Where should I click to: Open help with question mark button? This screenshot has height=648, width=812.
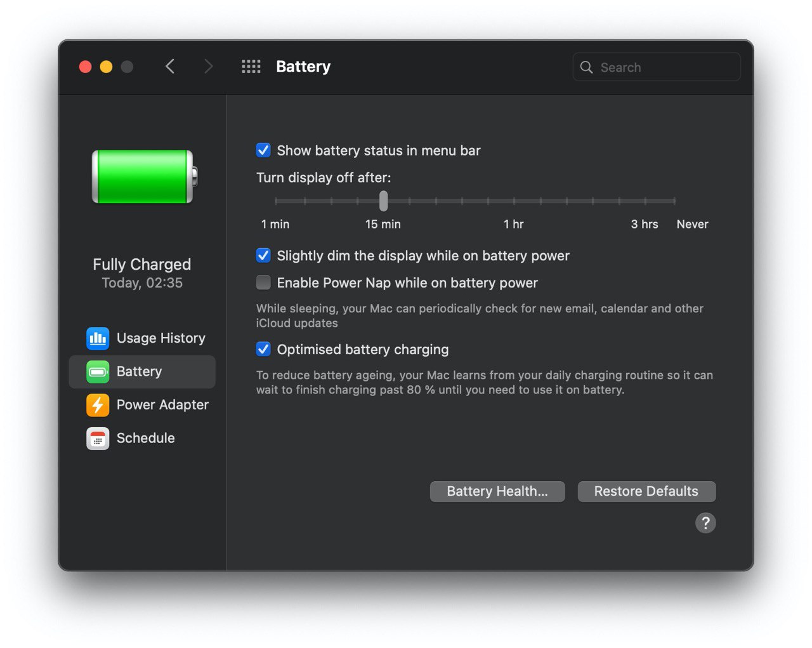pos(705,523)
